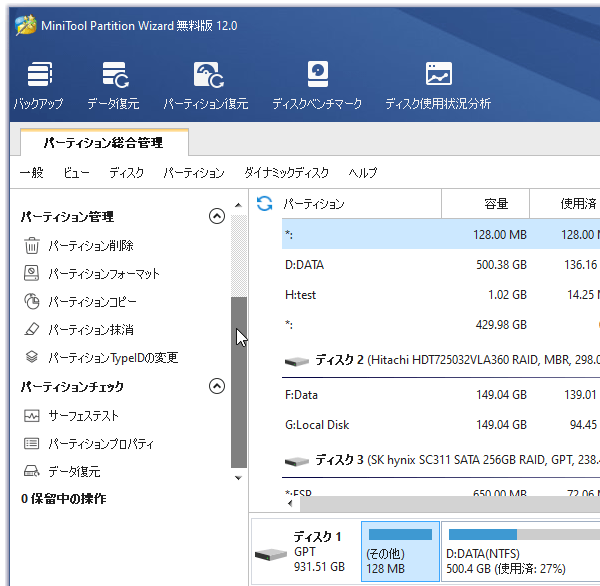The width and height of the screenshot is (600, 586).
Task: Select the ディスク 3 SK hynix header row
Action: pos(441,460)
